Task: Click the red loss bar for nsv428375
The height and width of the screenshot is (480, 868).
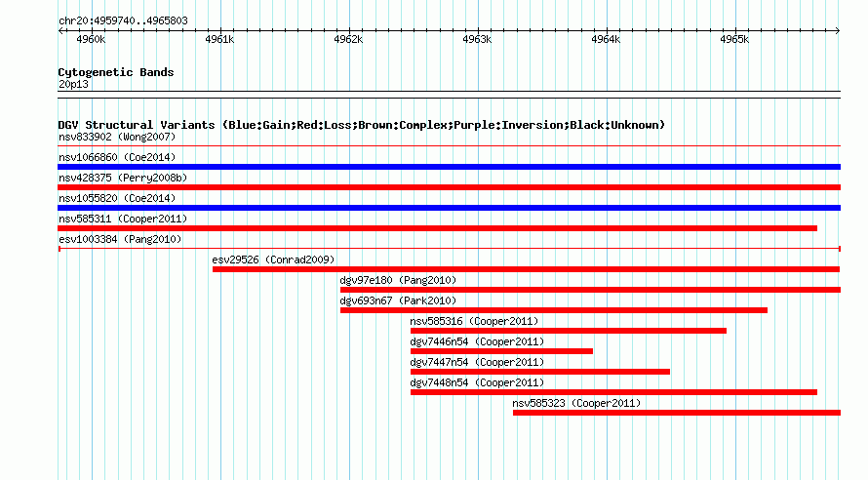Action: [x=449, y=187]
